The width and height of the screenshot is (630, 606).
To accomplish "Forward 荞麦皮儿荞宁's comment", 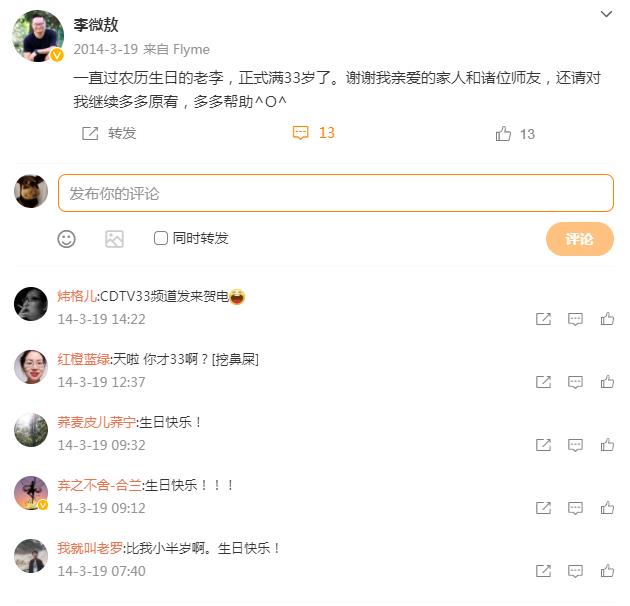I will (543, 445).
